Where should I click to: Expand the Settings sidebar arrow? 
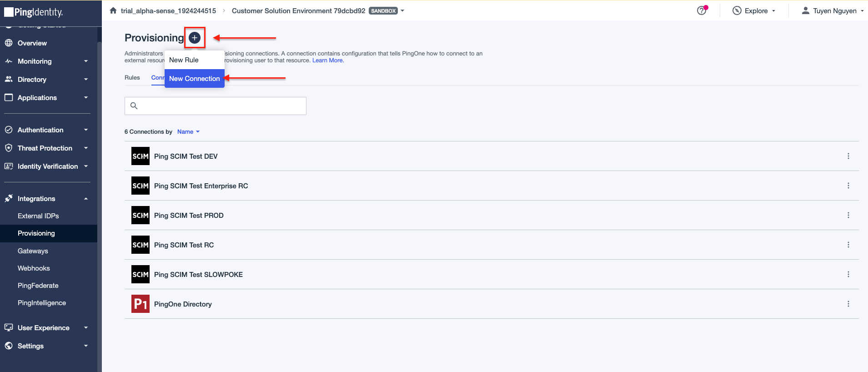coord(86,346)
